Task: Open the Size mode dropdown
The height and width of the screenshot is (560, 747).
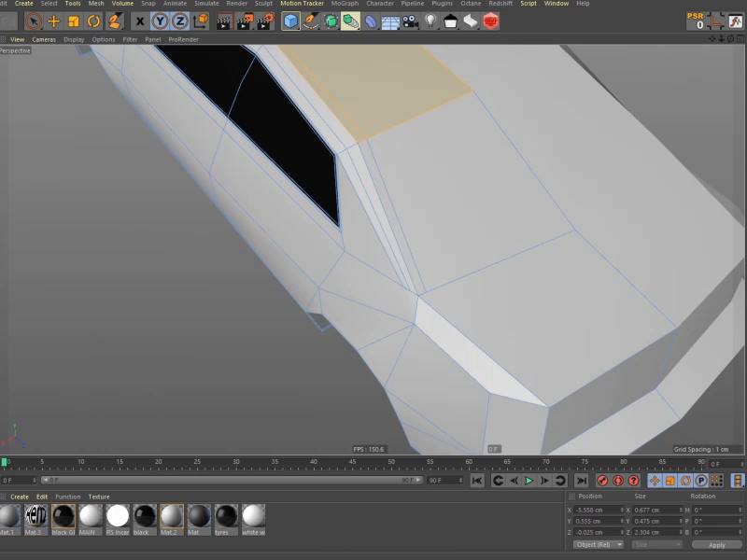Action: (x=657, y=544)
